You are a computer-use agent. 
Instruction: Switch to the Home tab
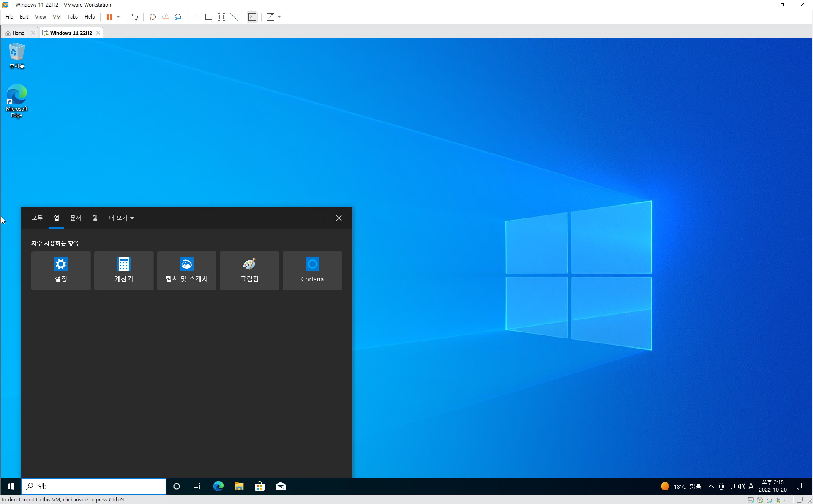pos(18,33)
